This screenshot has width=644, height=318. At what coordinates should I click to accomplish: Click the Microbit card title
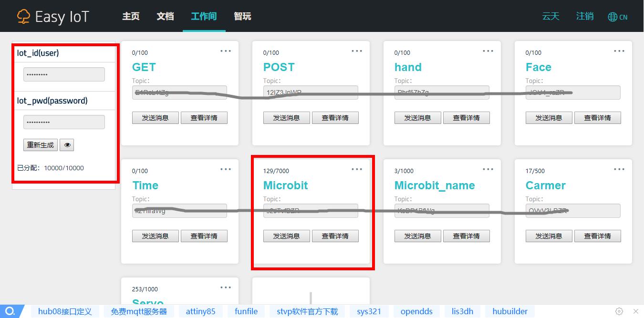pyautogui.click(x=285, y=185)
